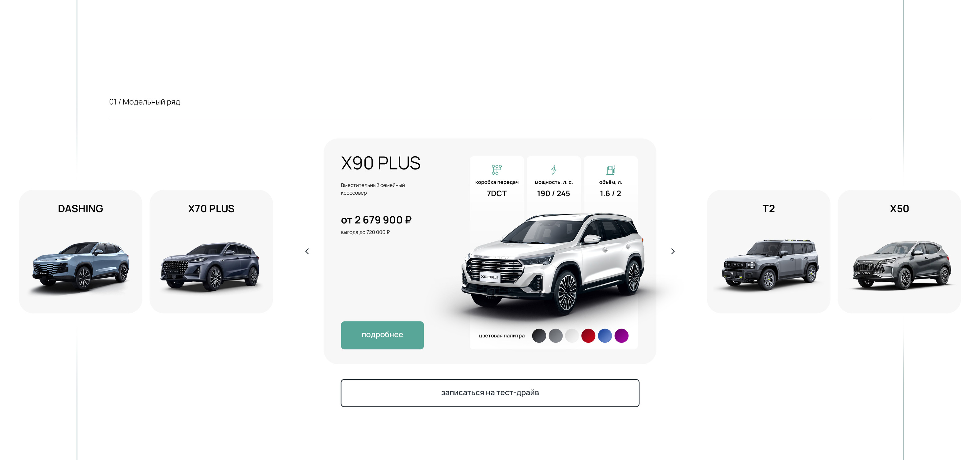
Task: Choose the gray color swatch
Action: click(x=556, y=336)
